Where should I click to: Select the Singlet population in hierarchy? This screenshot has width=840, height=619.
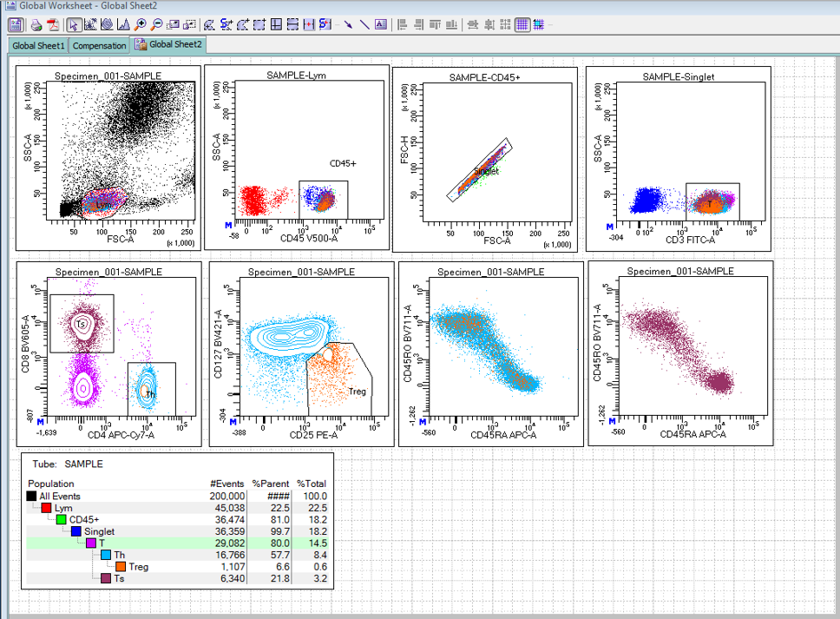pos(100,531)
